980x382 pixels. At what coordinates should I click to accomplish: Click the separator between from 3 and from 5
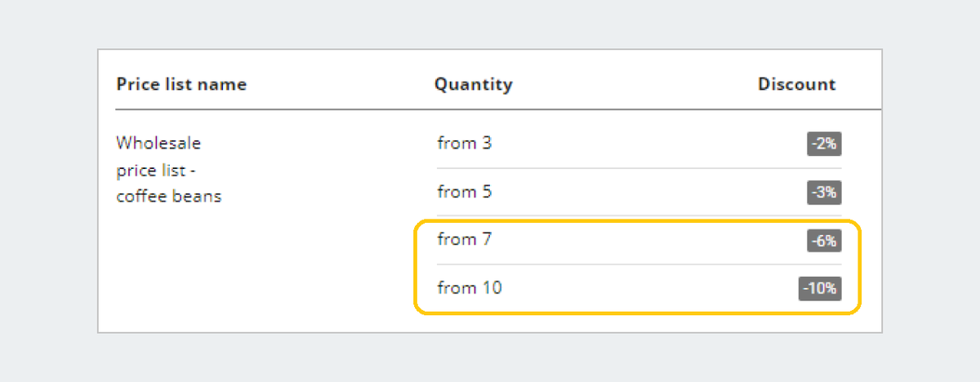tap(639, 168)
